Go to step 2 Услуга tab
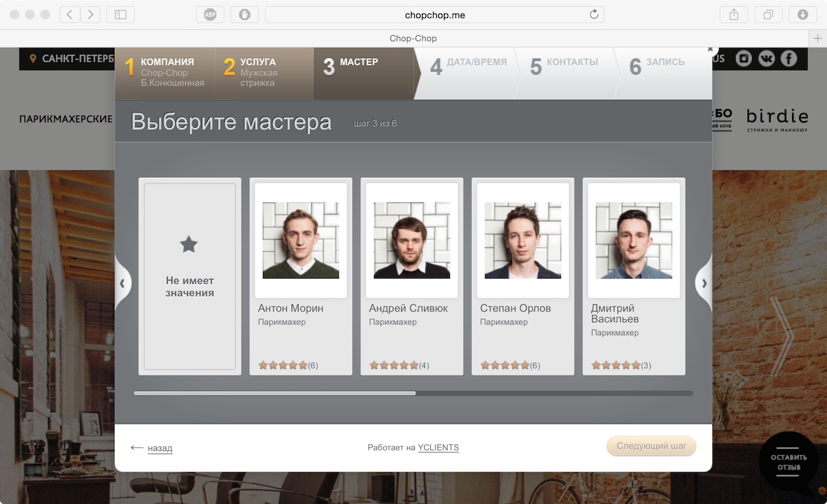The image size is (827, 504). pyautogui.click(x=265, y=72)
